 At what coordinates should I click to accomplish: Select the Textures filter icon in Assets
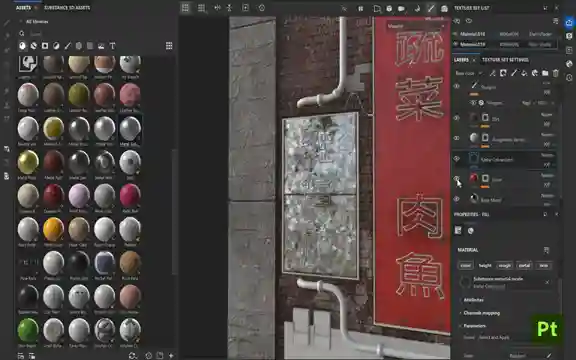pyautogui.click(x=90, y=46)
